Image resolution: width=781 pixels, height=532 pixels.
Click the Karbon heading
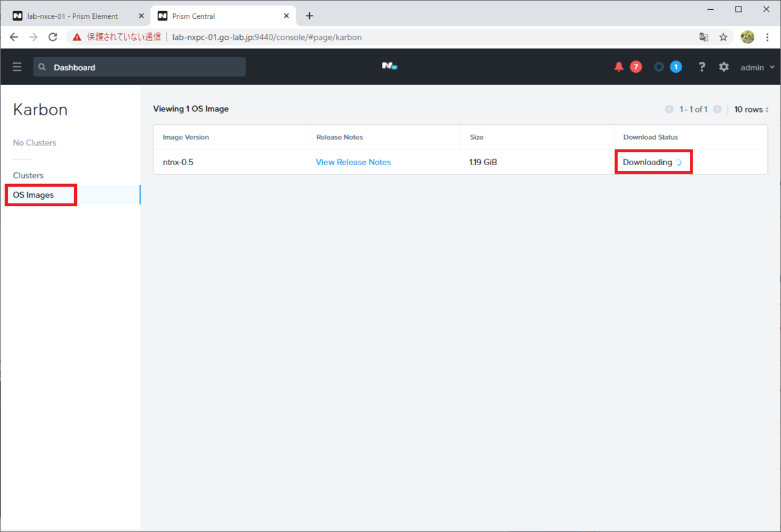tap(40, 110)
